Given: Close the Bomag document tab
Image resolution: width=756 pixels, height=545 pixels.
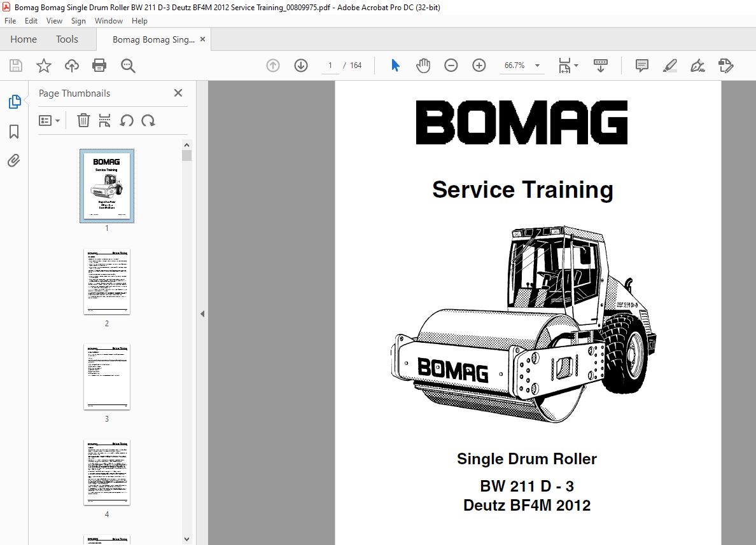Looking at the screenshot, I should coord(202,39).
